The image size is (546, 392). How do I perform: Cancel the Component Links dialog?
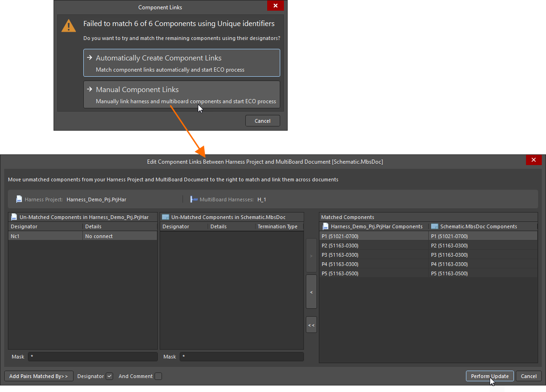tap(263, 121)
